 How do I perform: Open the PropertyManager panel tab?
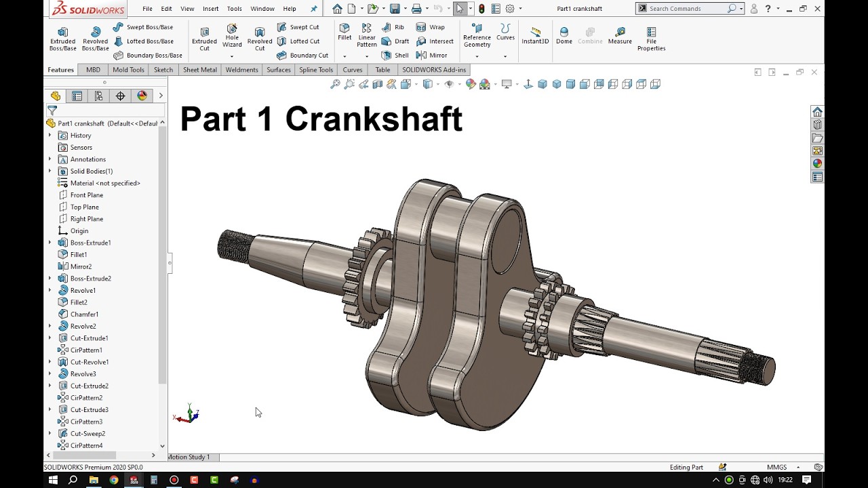pyautogui.click(x=77, y=96)
